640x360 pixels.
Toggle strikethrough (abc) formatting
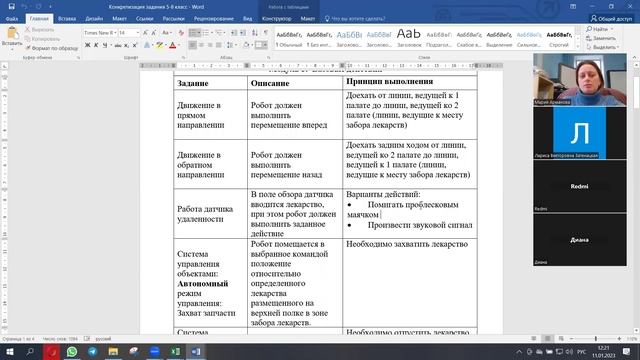tap(118, 45)
